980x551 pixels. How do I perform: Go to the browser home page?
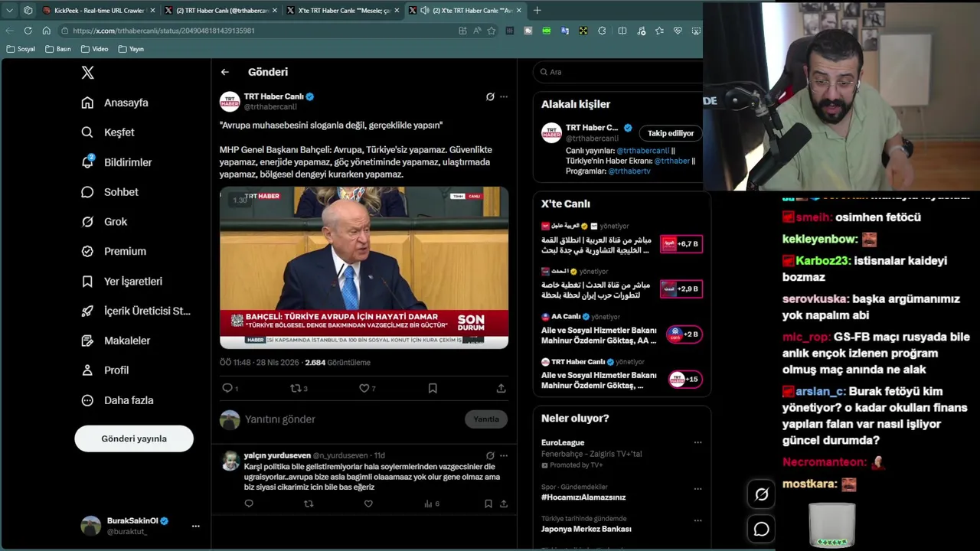(x=46, y=31)
